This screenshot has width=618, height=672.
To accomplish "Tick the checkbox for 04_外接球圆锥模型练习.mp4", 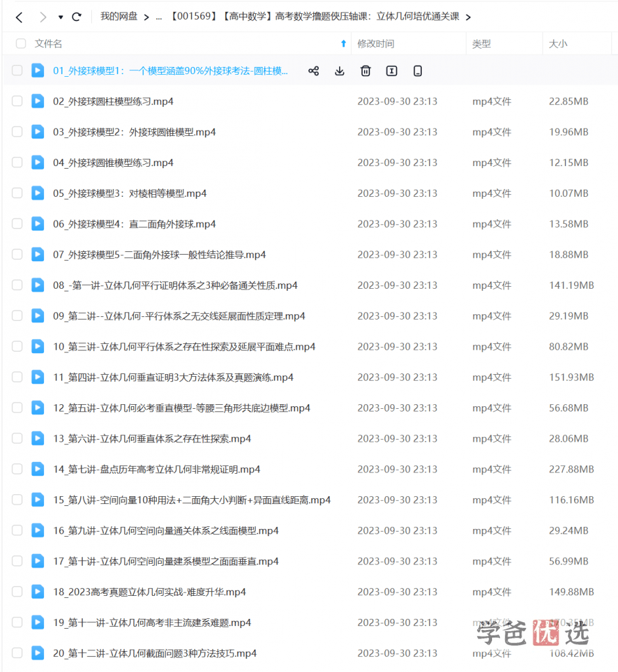I will pyautogui.click(x=17, y=162).
